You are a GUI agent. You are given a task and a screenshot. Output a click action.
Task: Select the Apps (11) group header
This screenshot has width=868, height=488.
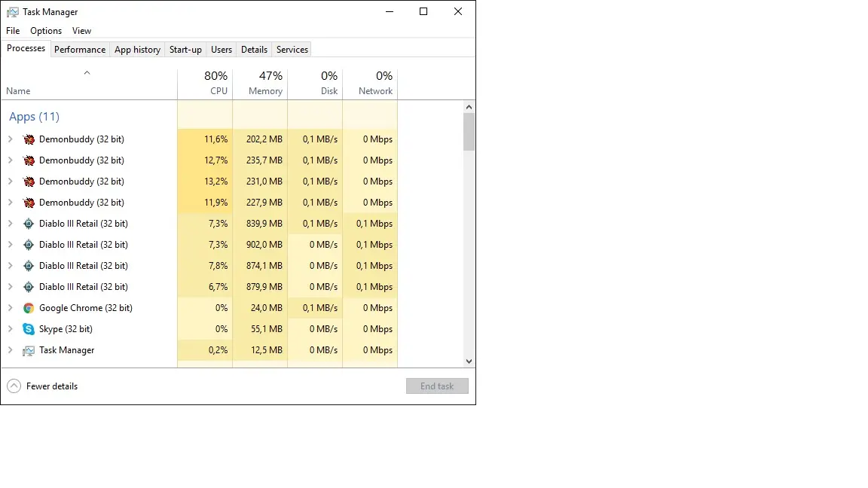pyautogui.click(x=34, y=117)
